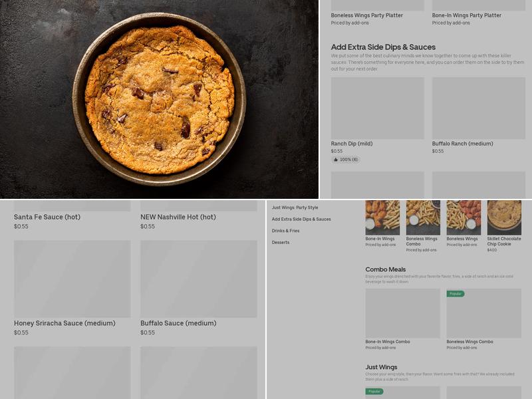This screenshot has width=532, height=399.
Task: Go to the Desserts category
Action: (281, 242)
